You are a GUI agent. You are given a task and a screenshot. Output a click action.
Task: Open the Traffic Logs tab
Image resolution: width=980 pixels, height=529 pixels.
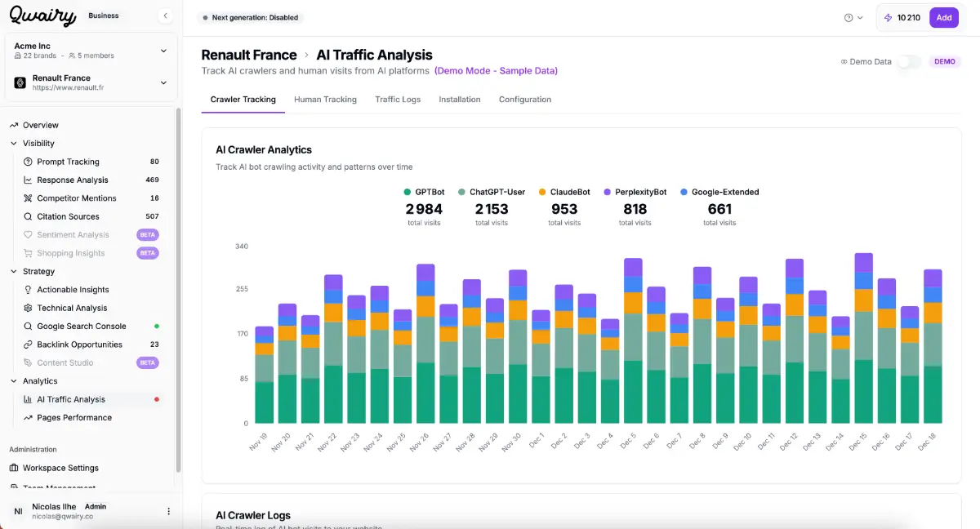point(398,100)
